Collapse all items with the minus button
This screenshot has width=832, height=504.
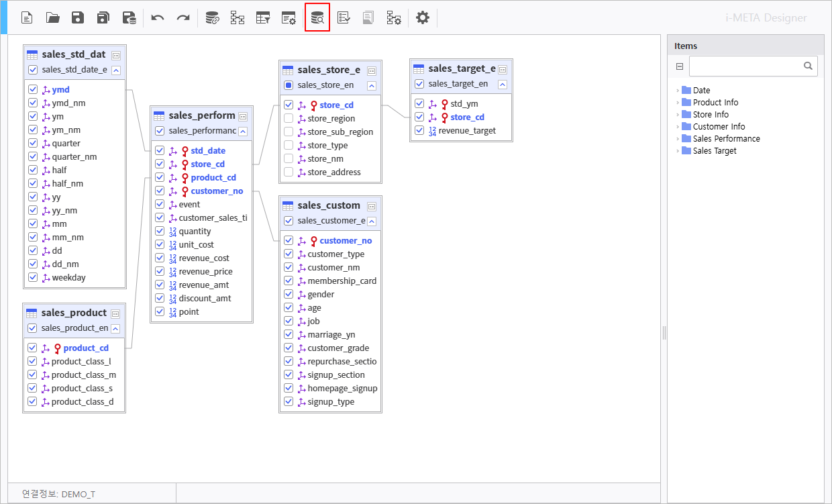click(x=680, y=66)
